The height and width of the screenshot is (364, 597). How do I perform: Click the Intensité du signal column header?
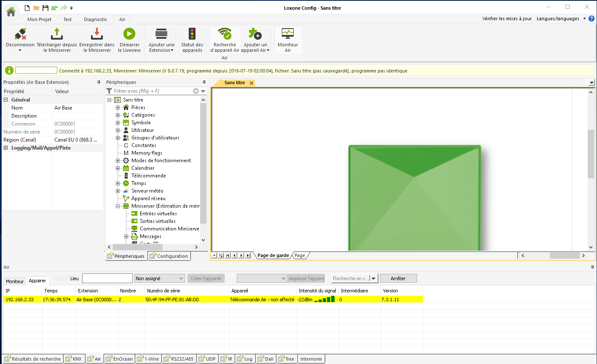(317, 291)
